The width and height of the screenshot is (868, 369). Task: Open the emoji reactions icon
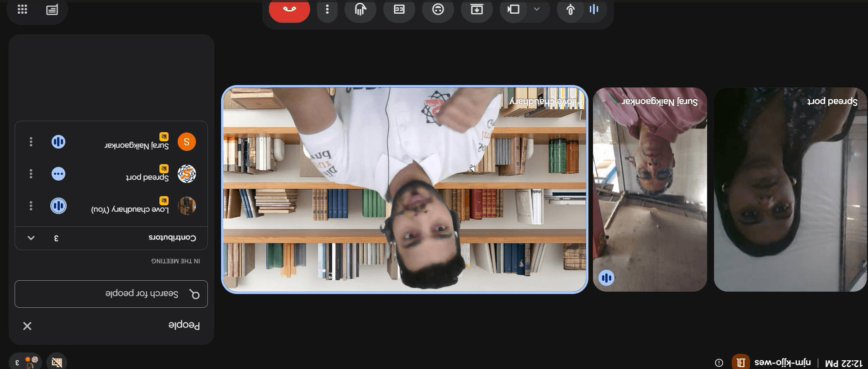pyautogui.click(x=438, y=10)
